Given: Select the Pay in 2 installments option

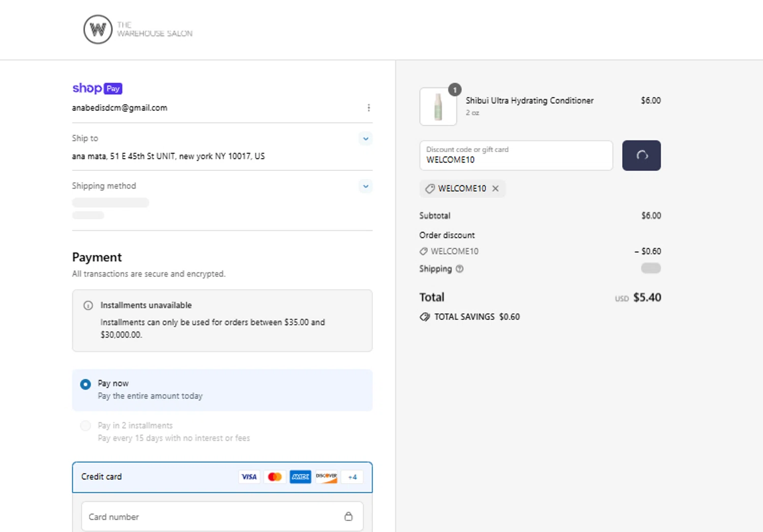Looking at the screenshot, I should tap(85, 426).
